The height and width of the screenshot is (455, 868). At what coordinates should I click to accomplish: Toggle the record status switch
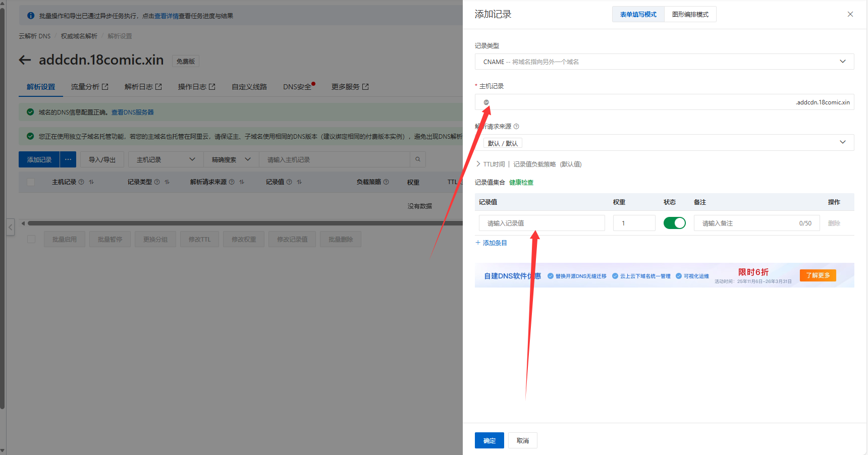coord(674,223)
